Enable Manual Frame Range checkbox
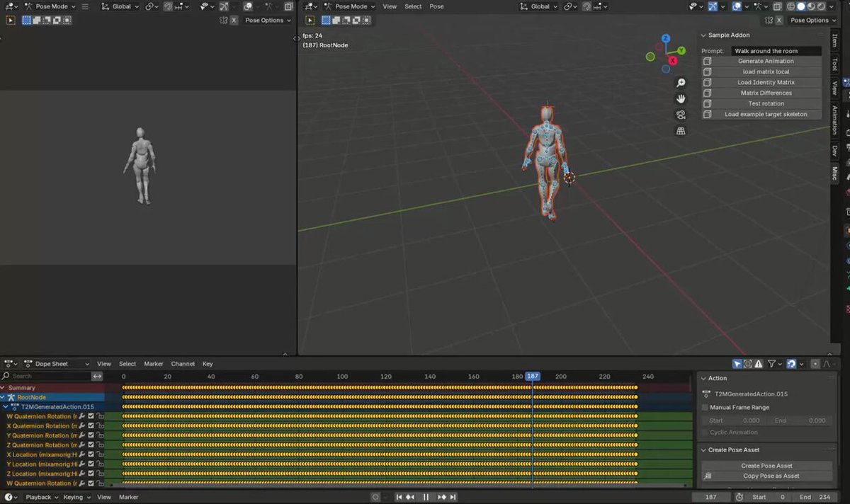 coord(705,407)
